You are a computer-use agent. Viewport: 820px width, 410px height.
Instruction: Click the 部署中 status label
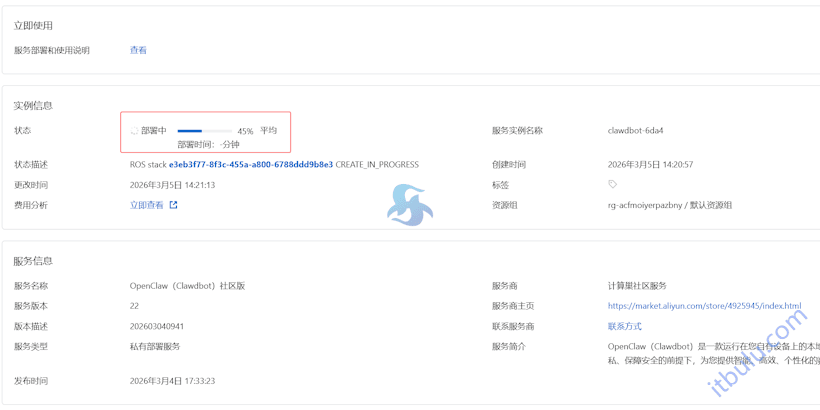point(154,131)
